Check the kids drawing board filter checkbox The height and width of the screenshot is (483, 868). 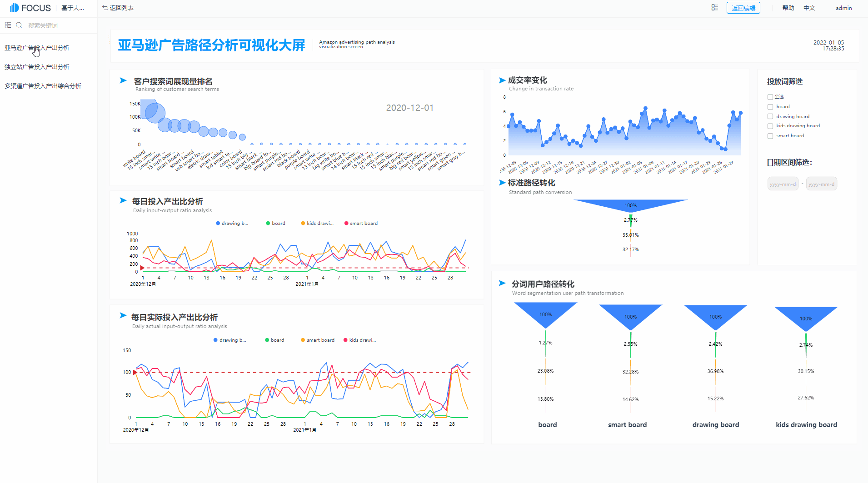(770, 125)
